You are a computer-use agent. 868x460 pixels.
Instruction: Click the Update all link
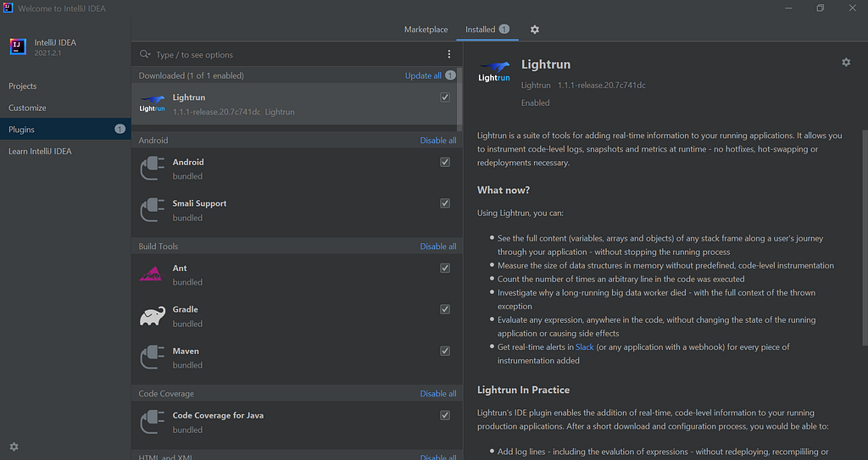click(x=423, y=75)
